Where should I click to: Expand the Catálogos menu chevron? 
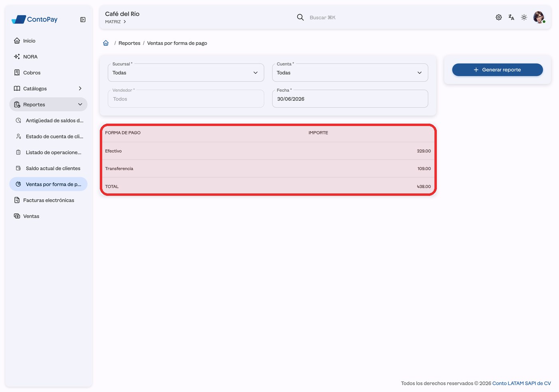point(80,89)
